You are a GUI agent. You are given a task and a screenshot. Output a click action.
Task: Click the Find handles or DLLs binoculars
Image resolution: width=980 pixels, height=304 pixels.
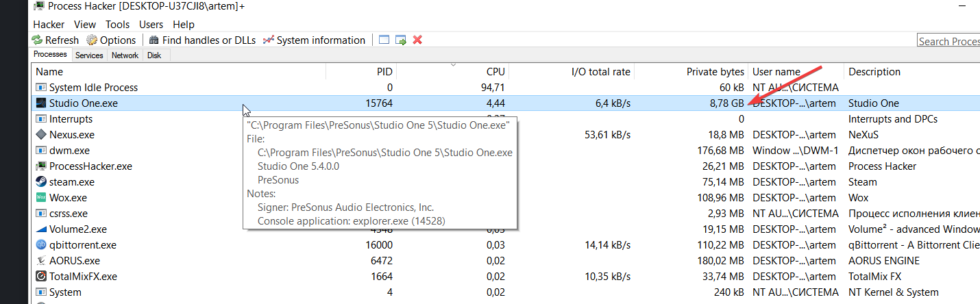click(x=154, y=40)
